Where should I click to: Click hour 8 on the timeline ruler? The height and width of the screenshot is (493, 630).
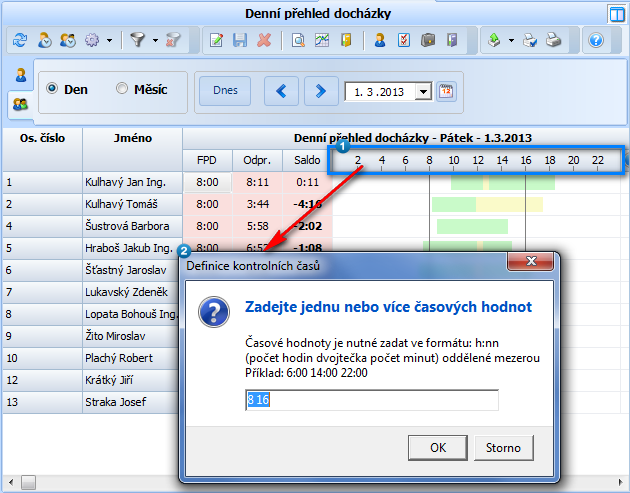430,160
